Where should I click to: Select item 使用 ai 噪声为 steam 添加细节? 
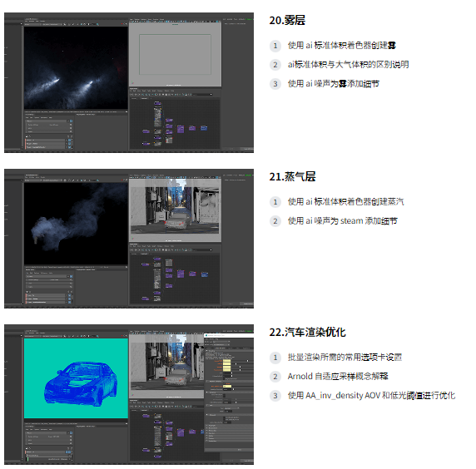tap(342, 221)
